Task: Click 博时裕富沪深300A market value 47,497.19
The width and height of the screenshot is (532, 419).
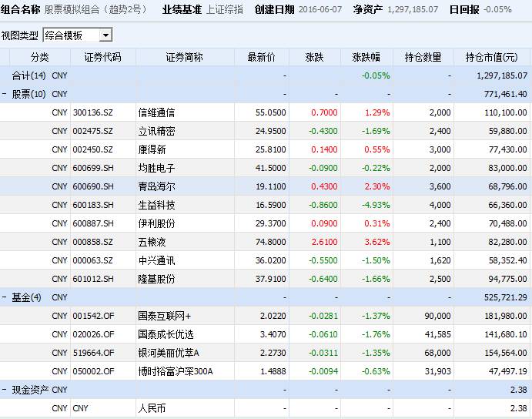Action: (508, 371)
